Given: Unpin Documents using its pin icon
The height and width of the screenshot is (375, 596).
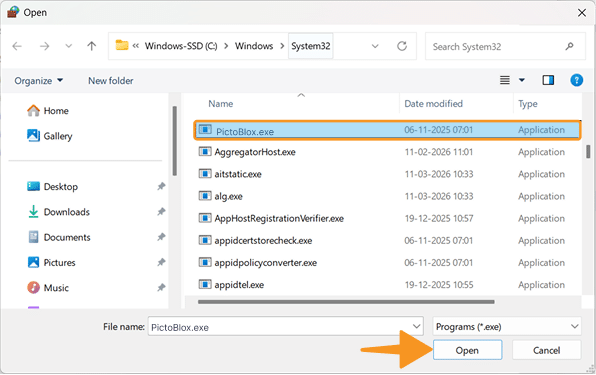Looking at the screenshot, I should 161,237.
